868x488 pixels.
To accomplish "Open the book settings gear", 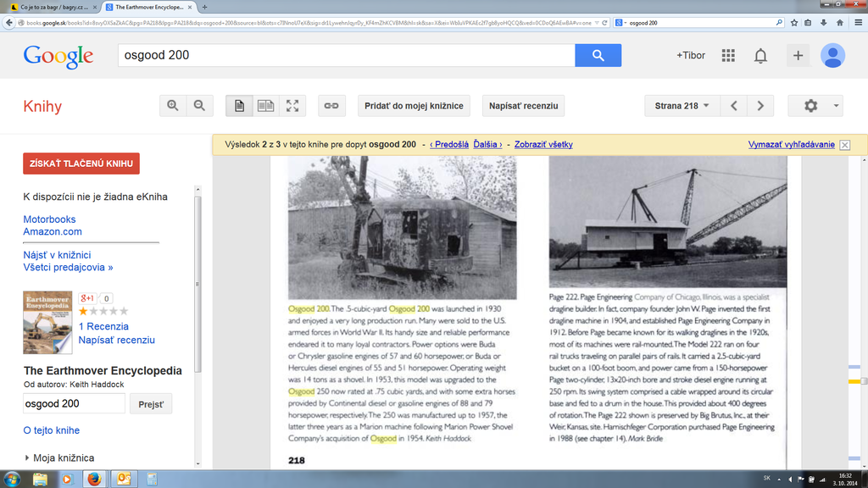I will pyautogui.click(x=810, y=106).
